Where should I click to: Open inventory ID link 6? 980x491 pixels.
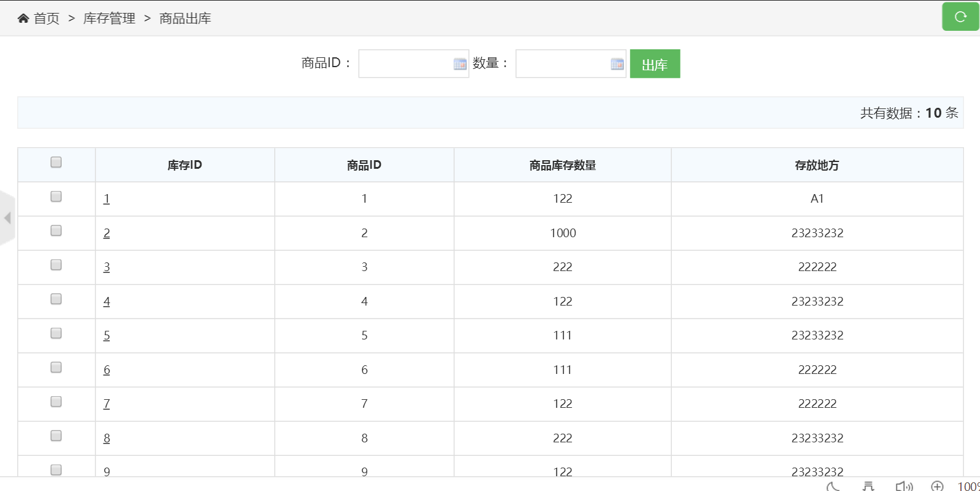point(107,370)
